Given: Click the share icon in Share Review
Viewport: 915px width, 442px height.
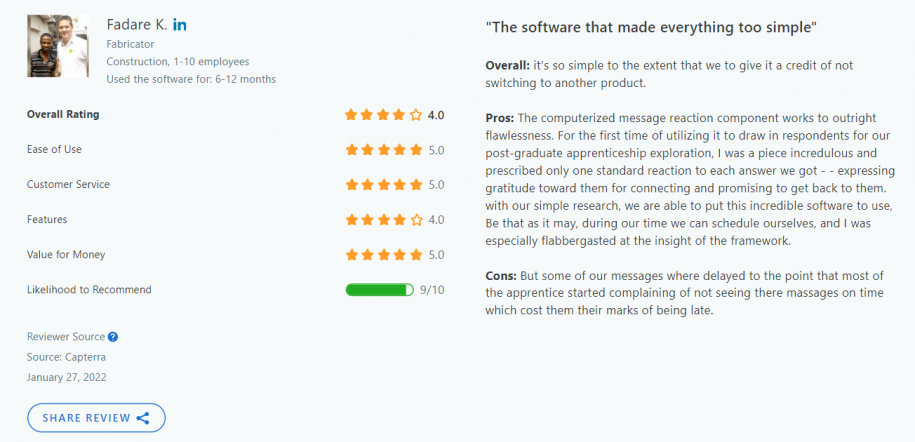Looking at the screenshot, I should tap(143, 418).
